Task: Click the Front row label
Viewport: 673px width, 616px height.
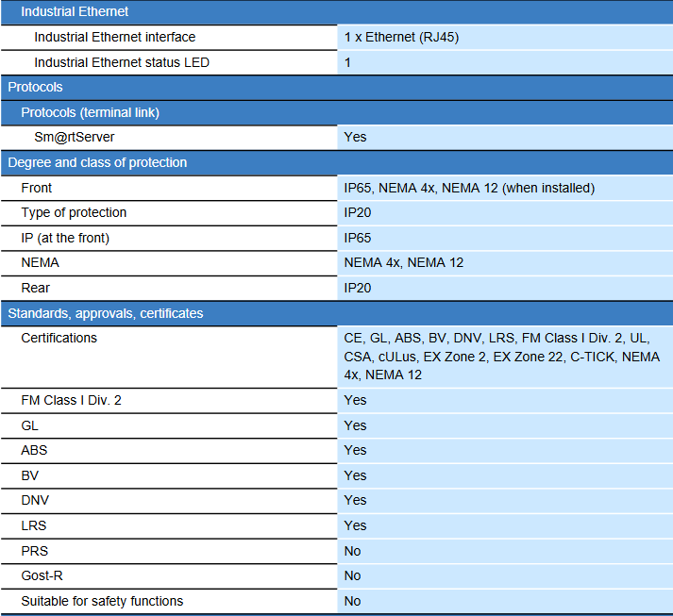Action: click(x=37, y=188)
